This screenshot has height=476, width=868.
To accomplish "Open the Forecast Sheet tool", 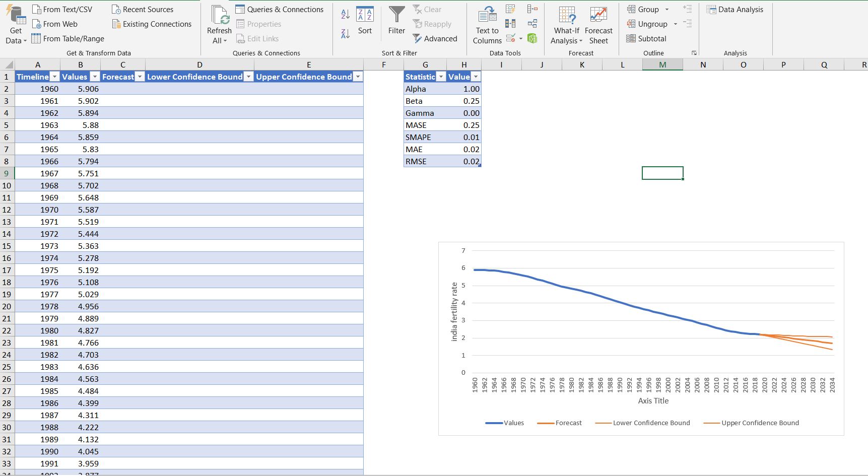I will 599,24.
